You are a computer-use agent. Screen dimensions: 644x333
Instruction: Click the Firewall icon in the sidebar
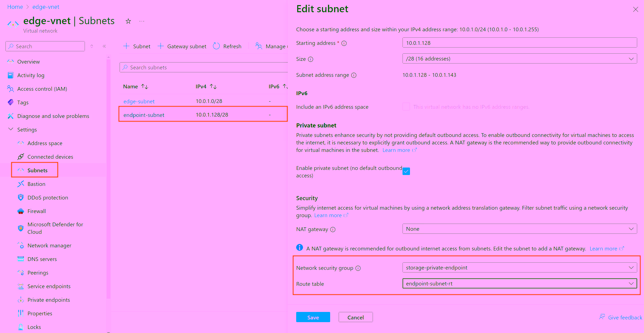(x=21, y=211)
